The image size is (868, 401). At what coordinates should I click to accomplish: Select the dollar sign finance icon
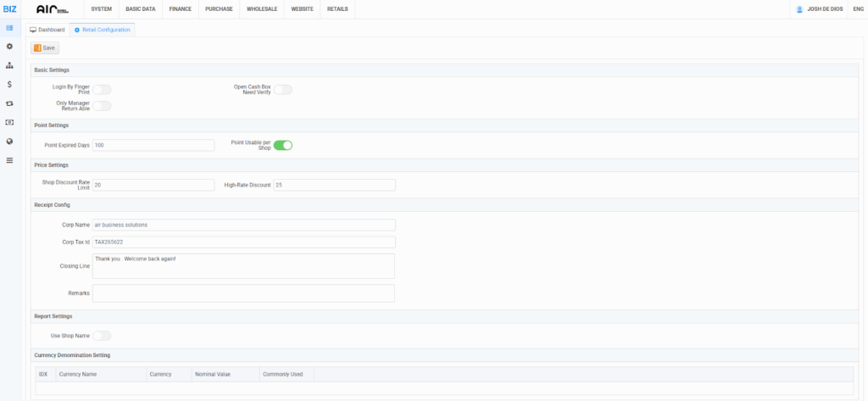click(9, 84)
